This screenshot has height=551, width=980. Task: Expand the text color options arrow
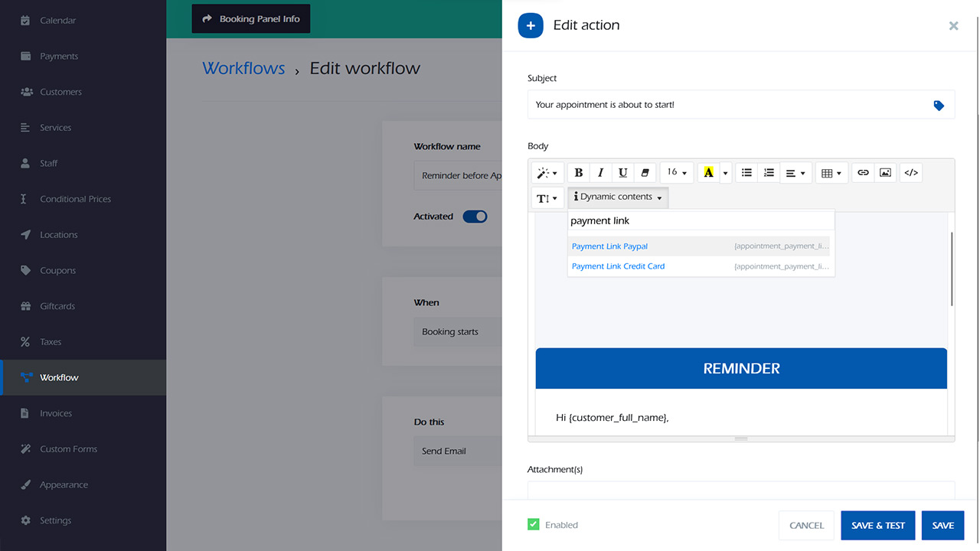click(726, 173)
